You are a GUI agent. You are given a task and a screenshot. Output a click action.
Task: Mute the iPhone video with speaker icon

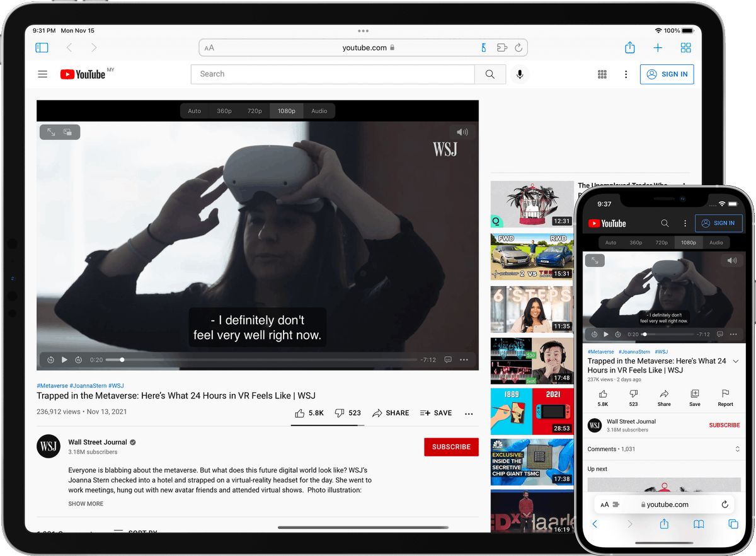click(x=731, y=260)
